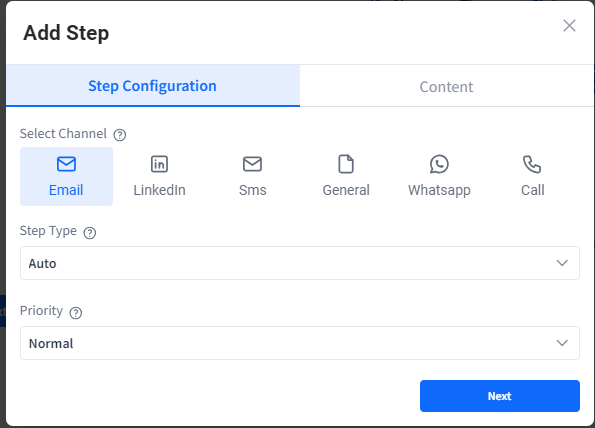The image size is (595, 428).
Task: Select the Email channel icon
Action: pos(66,164)
